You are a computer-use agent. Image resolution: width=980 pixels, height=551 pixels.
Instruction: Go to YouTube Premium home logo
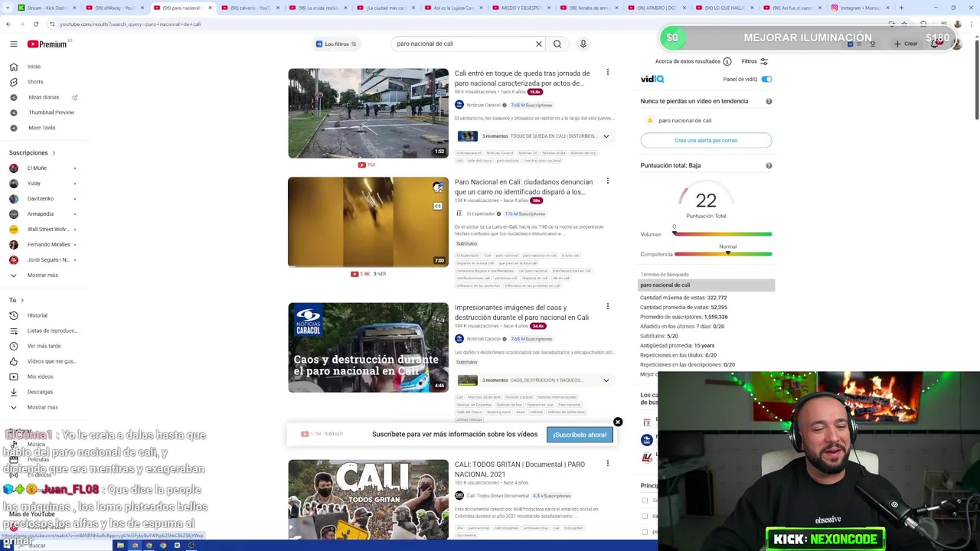pos(48,44)
